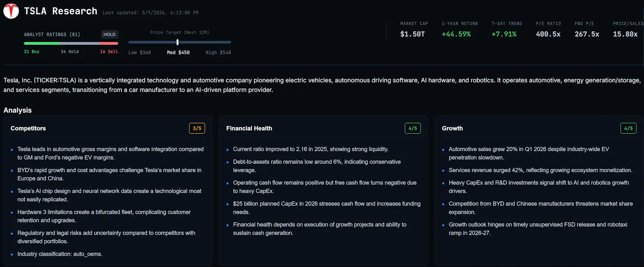
Task: Click bullet about automotive sales grew 20%
Action: (529, 153)
